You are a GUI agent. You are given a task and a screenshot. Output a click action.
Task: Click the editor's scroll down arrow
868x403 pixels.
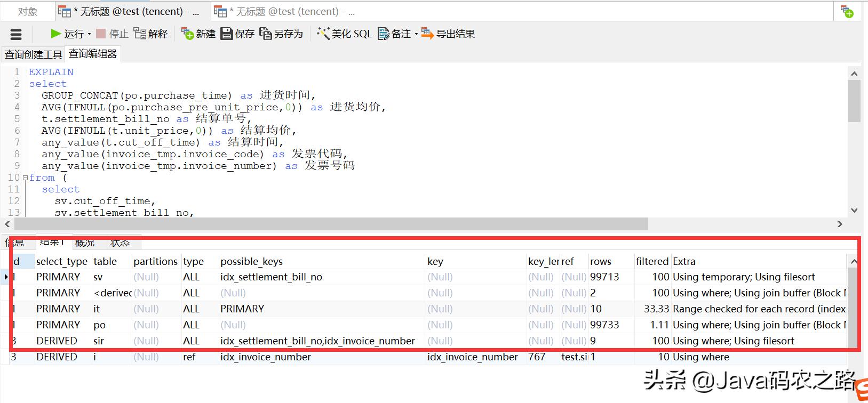(x=854, y=210)
